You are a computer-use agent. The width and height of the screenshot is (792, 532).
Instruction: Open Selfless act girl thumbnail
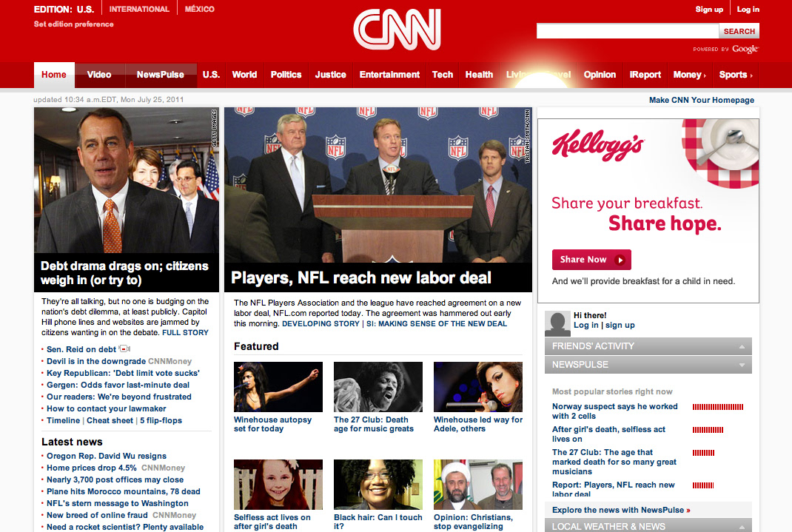click(x=278, y=485)
